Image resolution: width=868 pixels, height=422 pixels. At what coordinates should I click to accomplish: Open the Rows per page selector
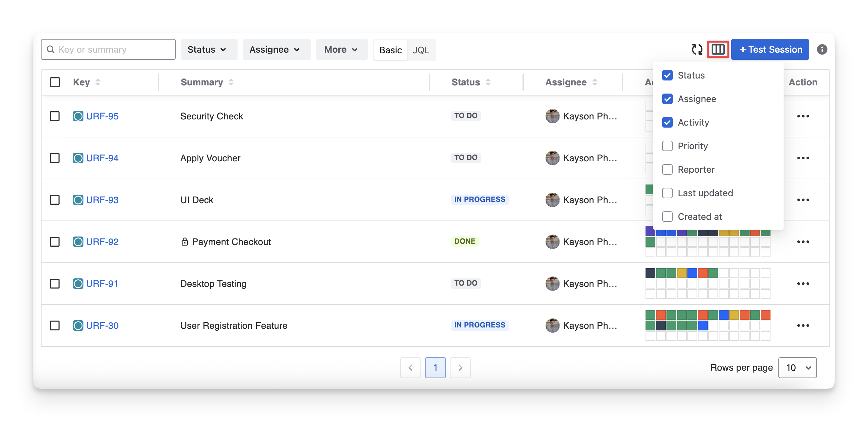(x=797, y=367)
